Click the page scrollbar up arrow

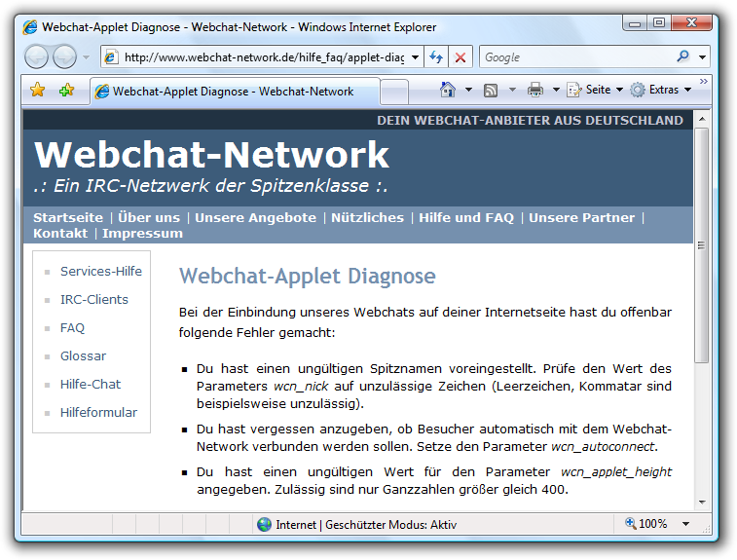(x=702, y=119)
